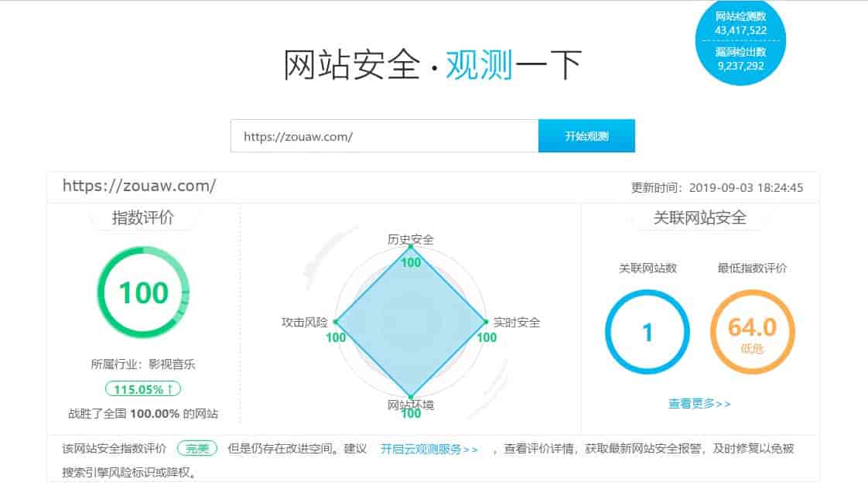Click the blue site statistics bubble

(x=740, y=42)
